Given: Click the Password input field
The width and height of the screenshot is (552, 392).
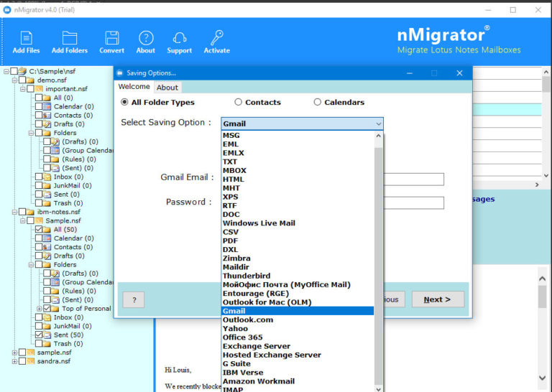Looking at the screenshot, I should (414, 203).
